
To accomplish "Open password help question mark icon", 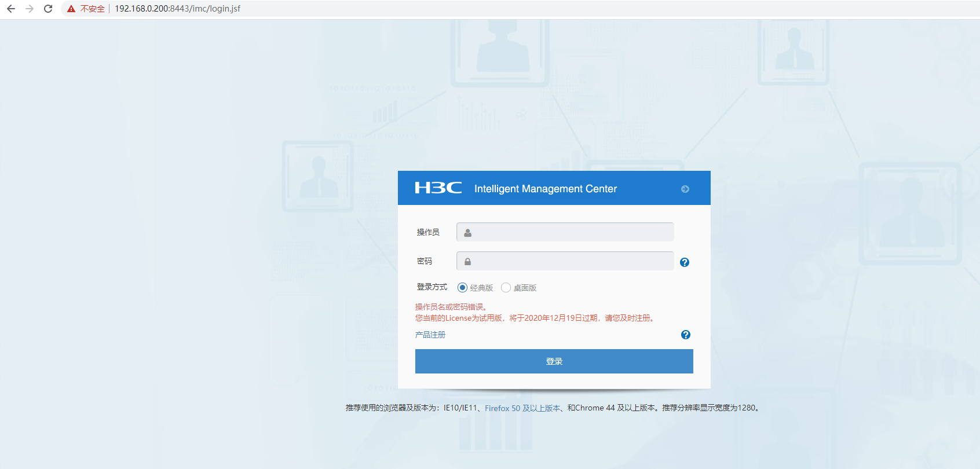I will 685,262.
